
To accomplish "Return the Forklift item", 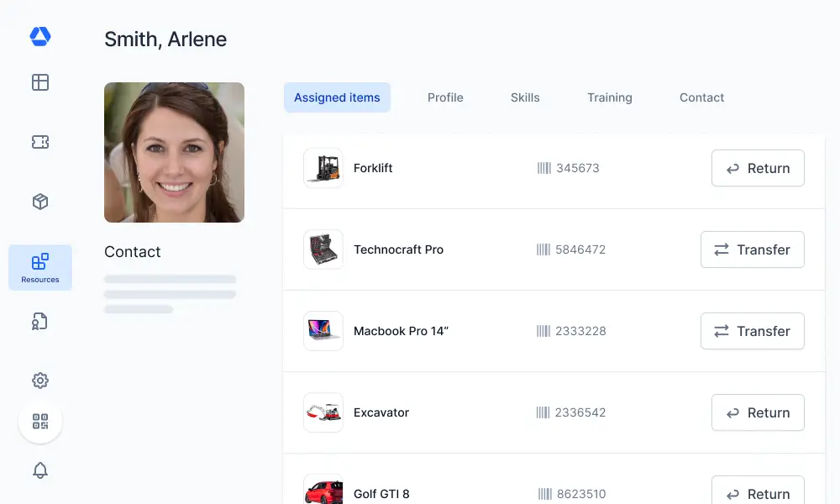I will 758,168.
